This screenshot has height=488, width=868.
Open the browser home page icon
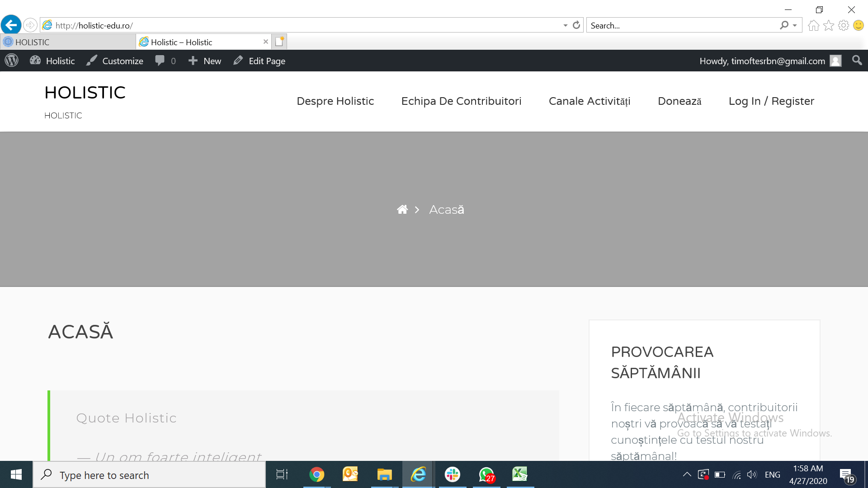click(x=813, y=25)
